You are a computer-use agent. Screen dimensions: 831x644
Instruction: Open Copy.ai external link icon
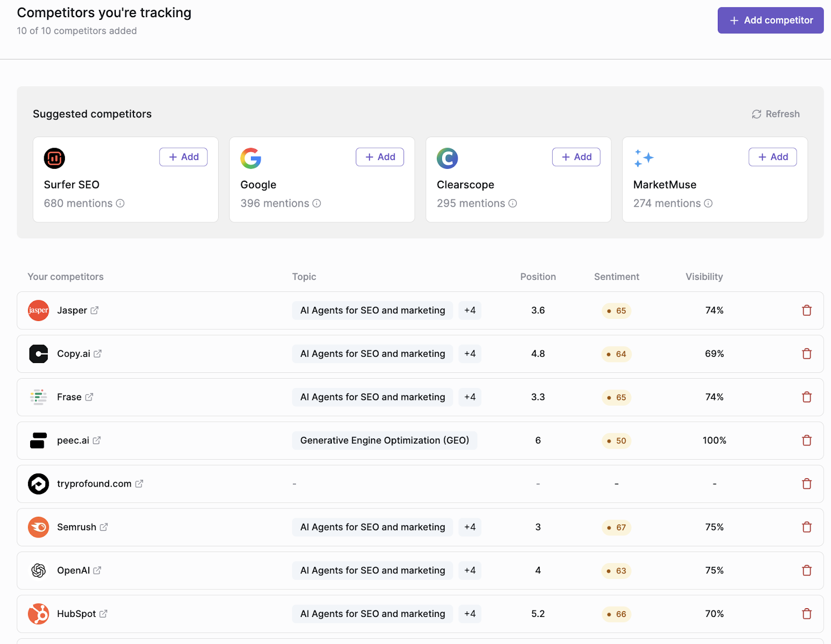[98, 354]
